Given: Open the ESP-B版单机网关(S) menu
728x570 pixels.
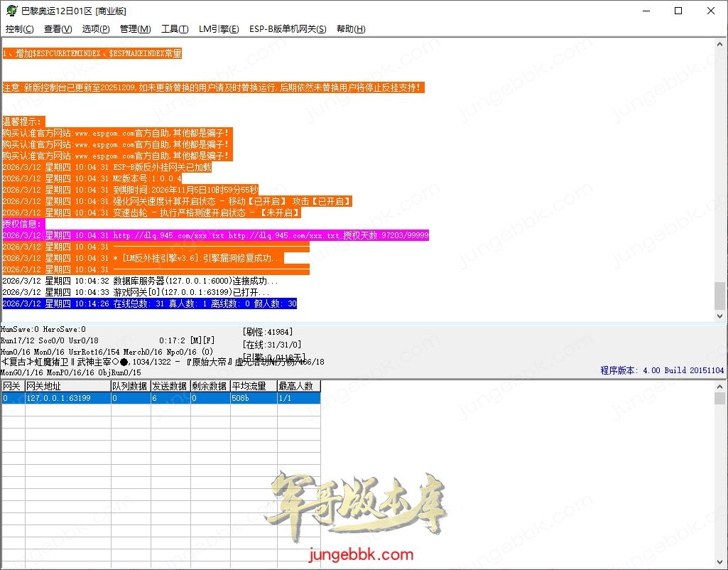Looking at the screenshot, I should coord(288,29).
